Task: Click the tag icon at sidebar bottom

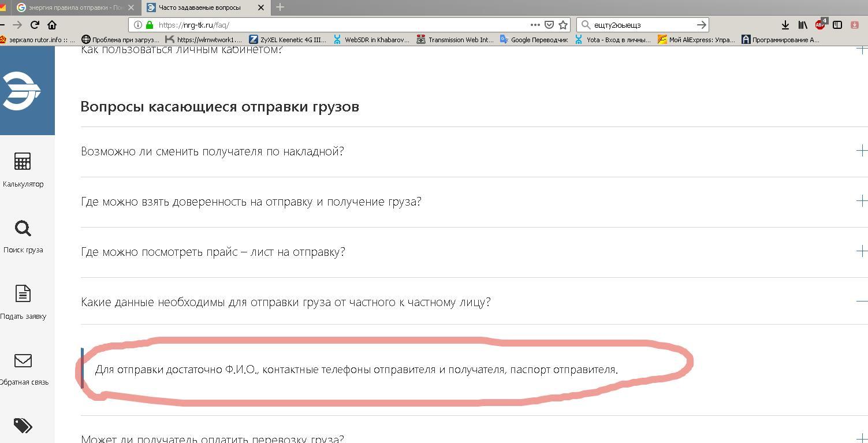Action: pyautogui.click(x=23, y=426)
